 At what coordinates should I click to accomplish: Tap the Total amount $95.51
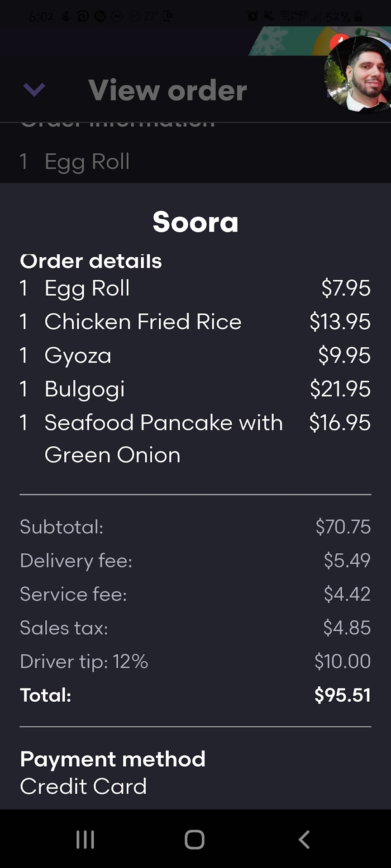point(343,695)
